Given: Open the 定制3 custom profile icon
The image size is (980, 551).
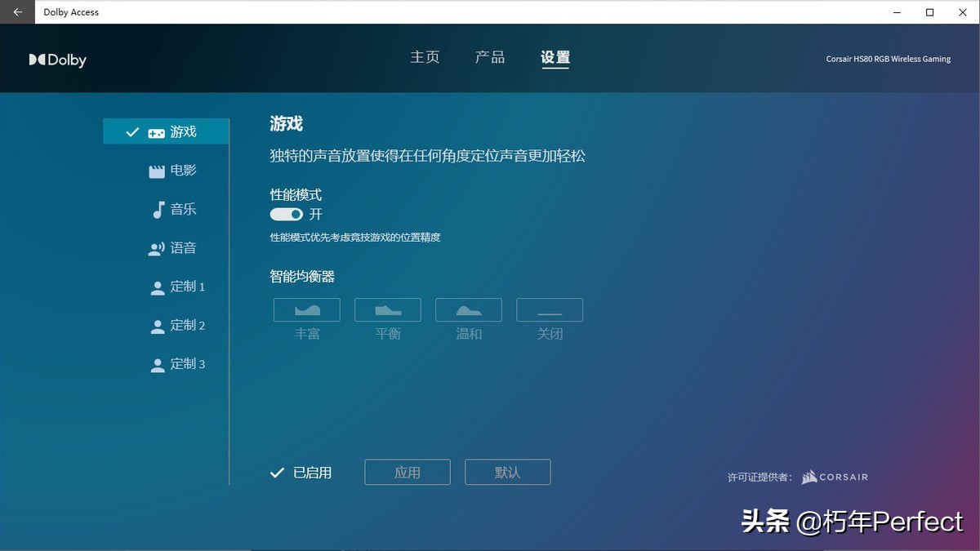Looking at the screenshot, I should pos(156,364).
